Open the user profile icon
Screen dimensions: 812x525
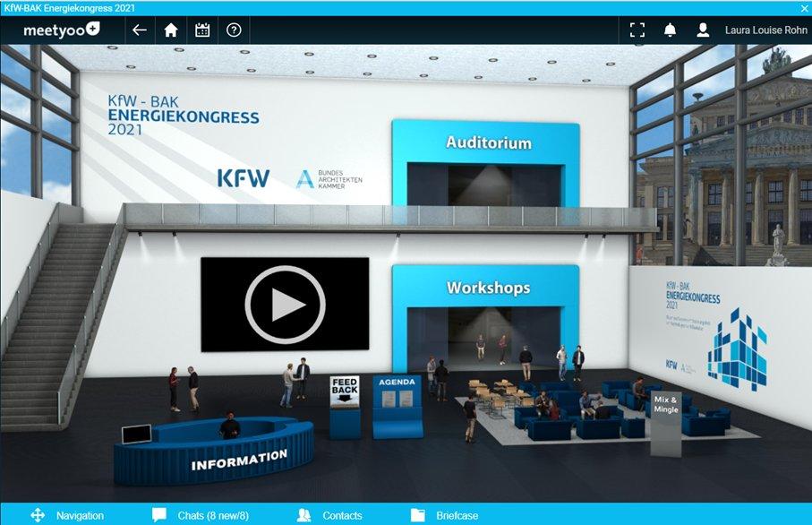tap(703, 30)
